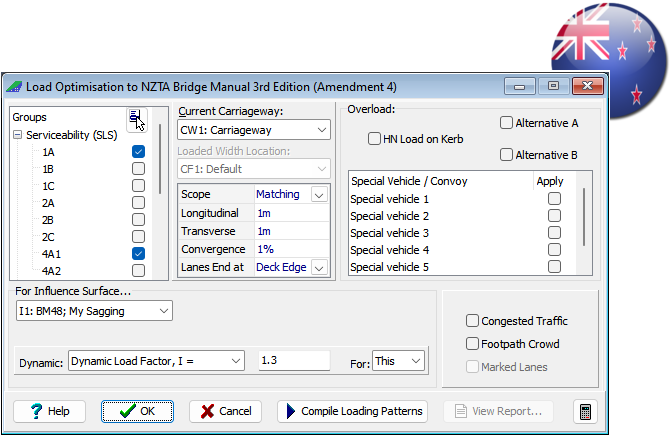672x437 pixels.
Task: Toggle the 2A group checkbox
Action: point(138,203)
